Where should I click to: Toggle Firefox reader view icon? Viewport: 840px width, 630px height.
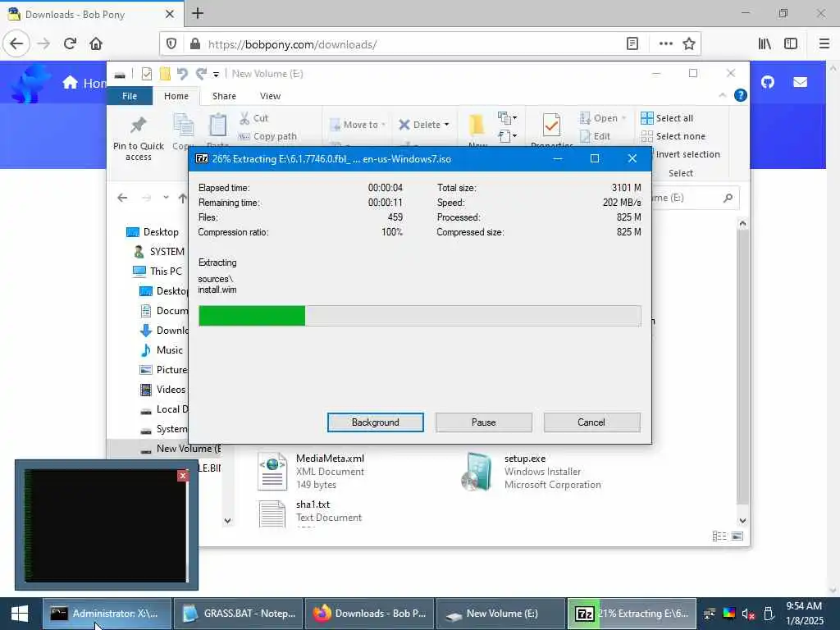tap(632, 43)
